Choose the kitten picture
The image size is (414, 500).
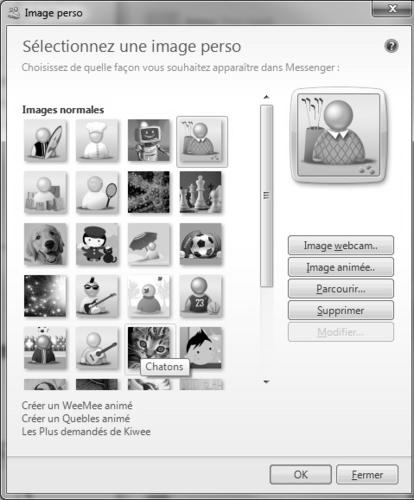click(x=149, y=345)
